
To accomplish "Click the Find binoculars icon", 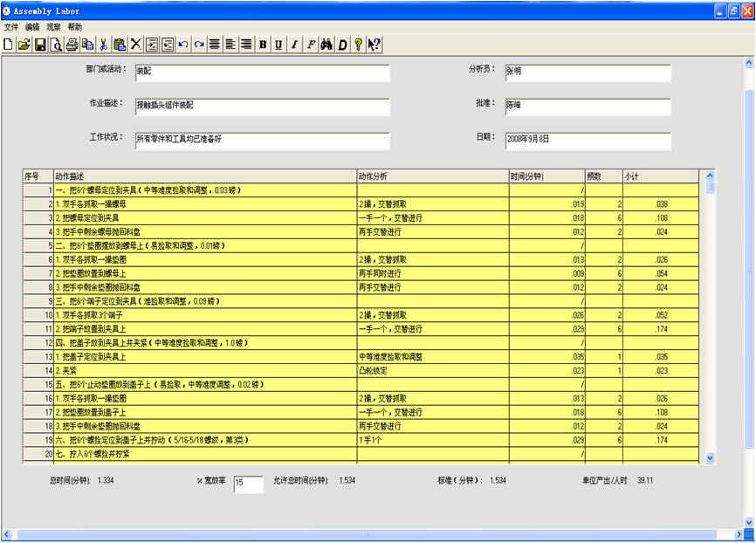I will [x=326, y=45].
